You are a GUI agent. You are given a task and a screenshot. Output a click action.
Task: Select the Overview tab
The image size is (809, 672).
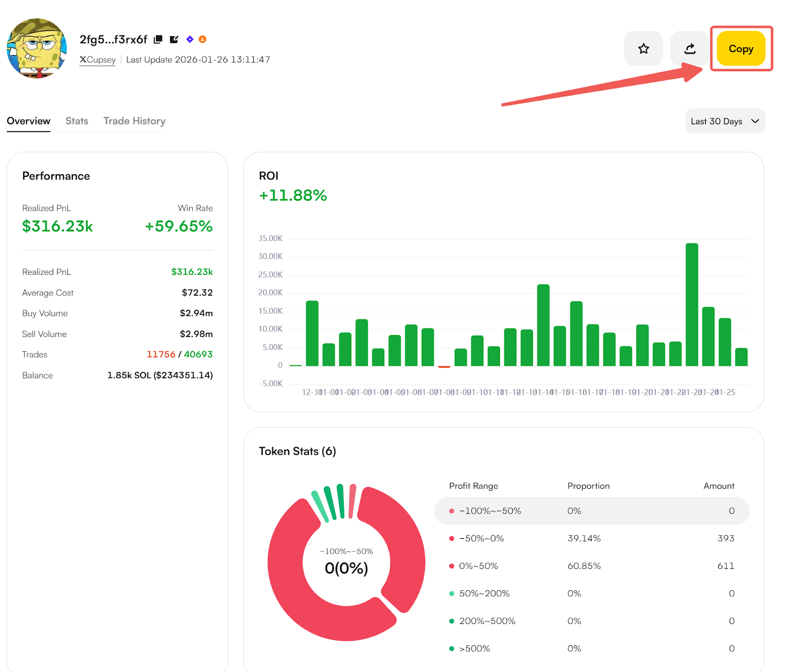pos(28,121)
